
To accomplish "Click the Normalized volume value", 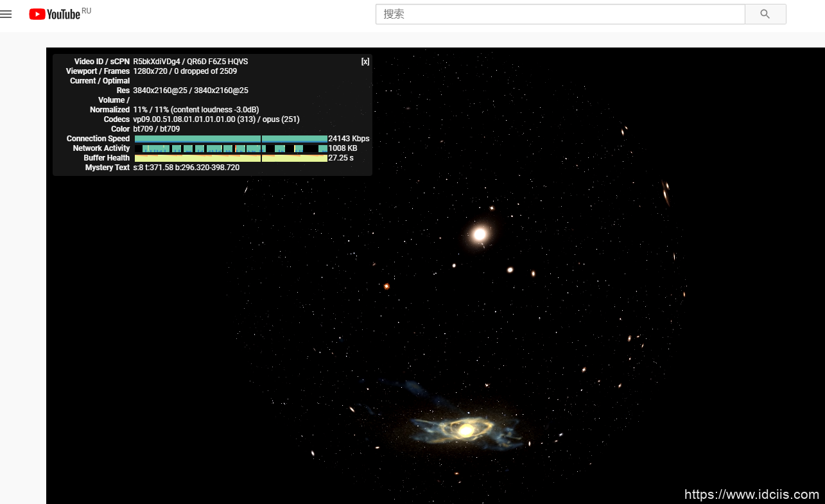I will [x=196, y=110].
